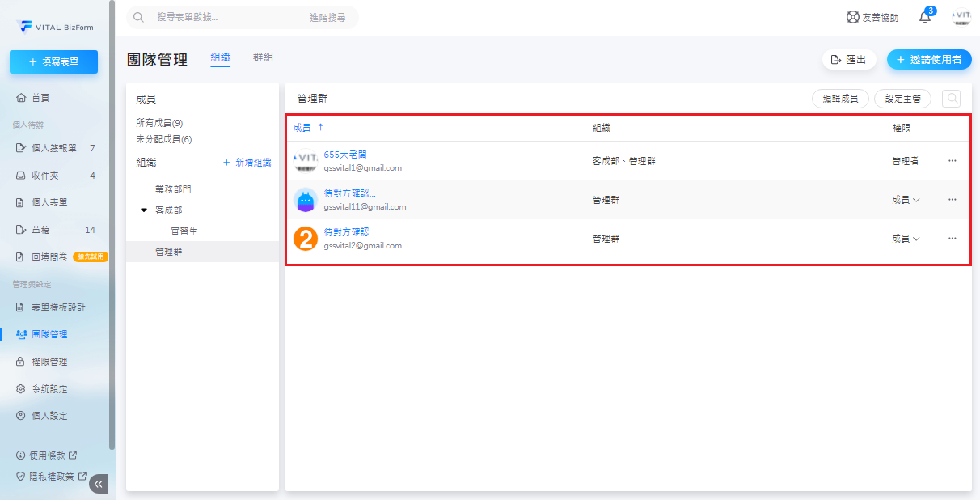Collapse the sidebar with double-chevron icon
The height and width of the screenshot is (500, 980).
point(99,484)
